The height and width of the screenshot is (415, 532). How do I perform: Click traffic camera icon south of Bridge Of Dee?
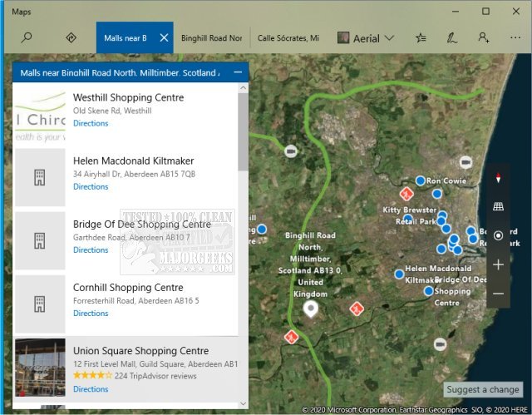click(x=440, y=345)
